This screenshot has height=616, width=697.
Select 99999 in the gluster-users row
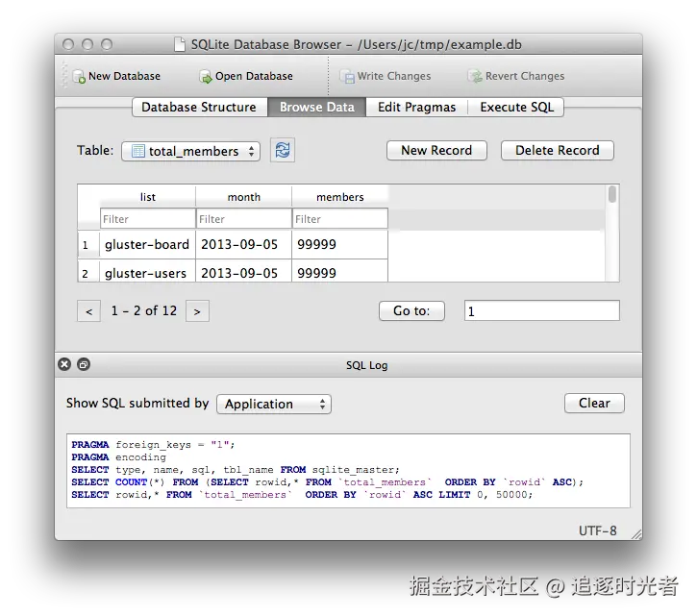(339, 271)
